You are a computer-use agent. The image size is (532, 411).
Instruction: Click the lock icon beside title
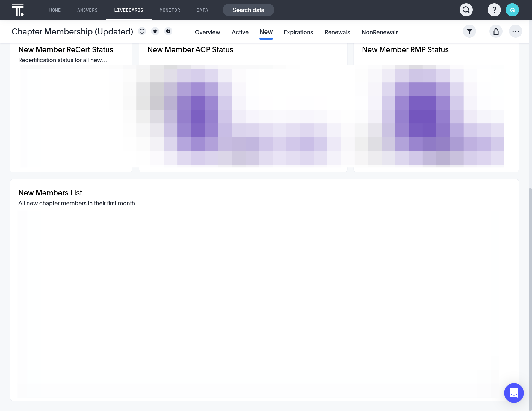point(168,31)
